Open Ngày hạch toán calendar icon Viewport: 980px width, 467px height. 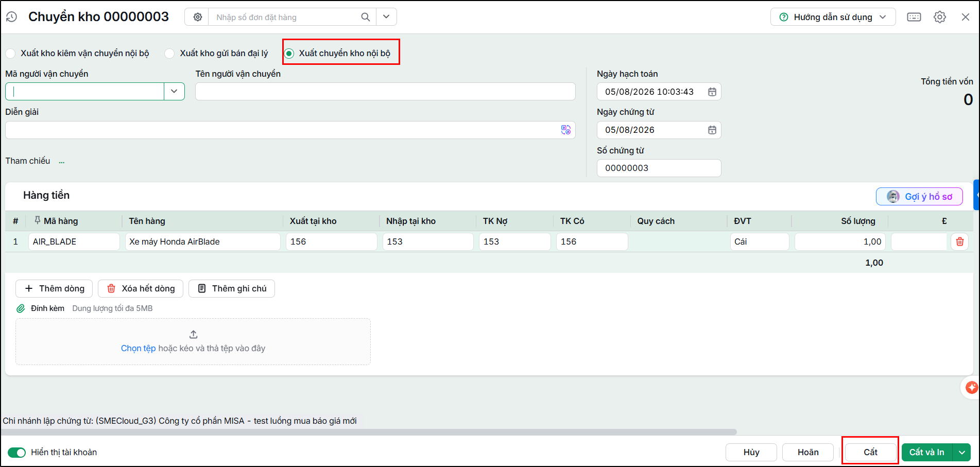[x=712, y=92]
